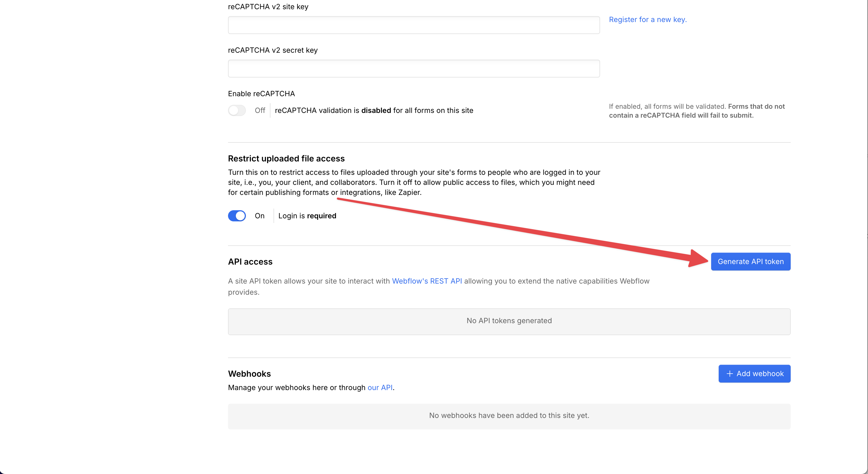Turn off Restrict uploaded file access switch

tap(237, 216)
